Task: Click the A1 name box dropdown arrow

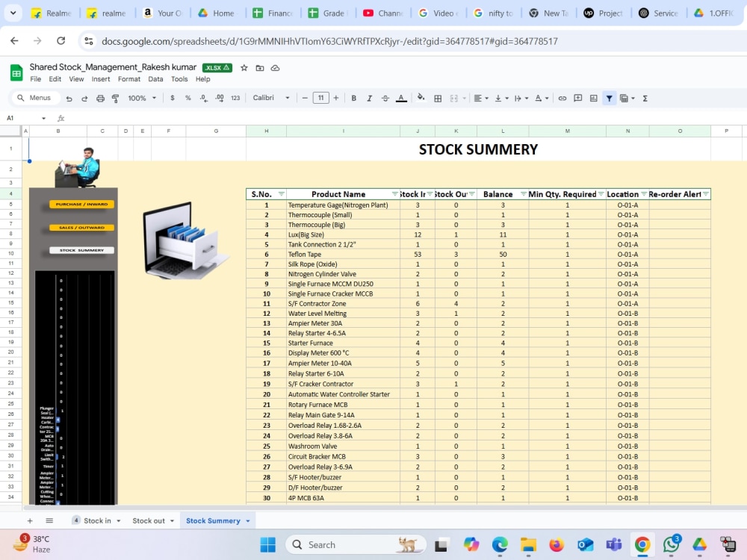Action: tap(43, 118)
